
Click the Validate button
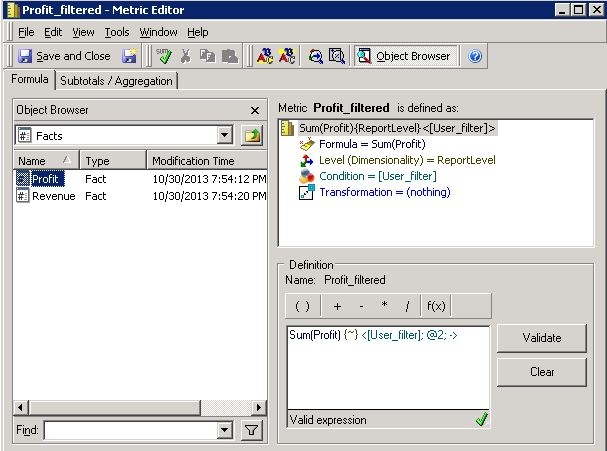point(542,338)
